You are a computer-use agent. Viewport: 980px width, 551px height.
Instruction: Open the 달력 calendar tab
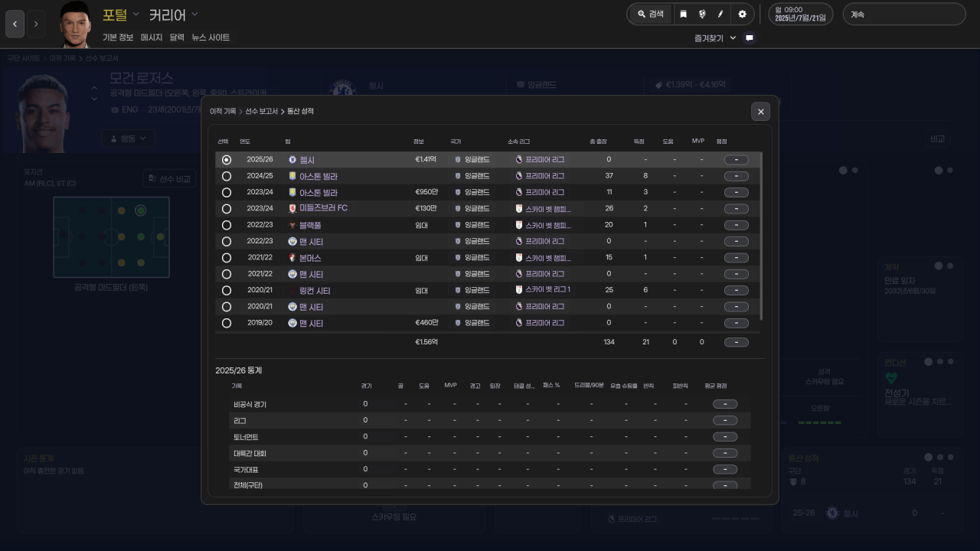[177, 37]
